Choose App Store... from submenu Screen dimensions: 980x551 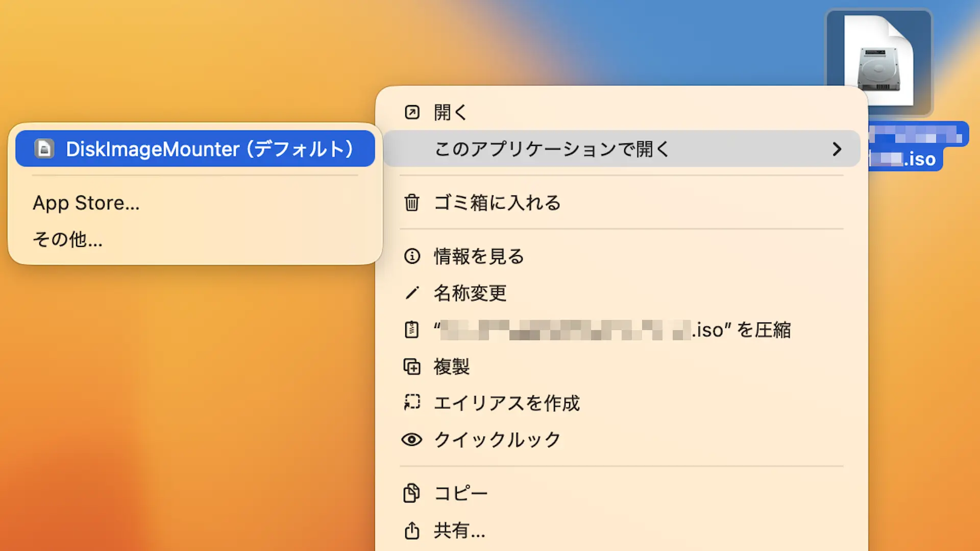point(86,203)
